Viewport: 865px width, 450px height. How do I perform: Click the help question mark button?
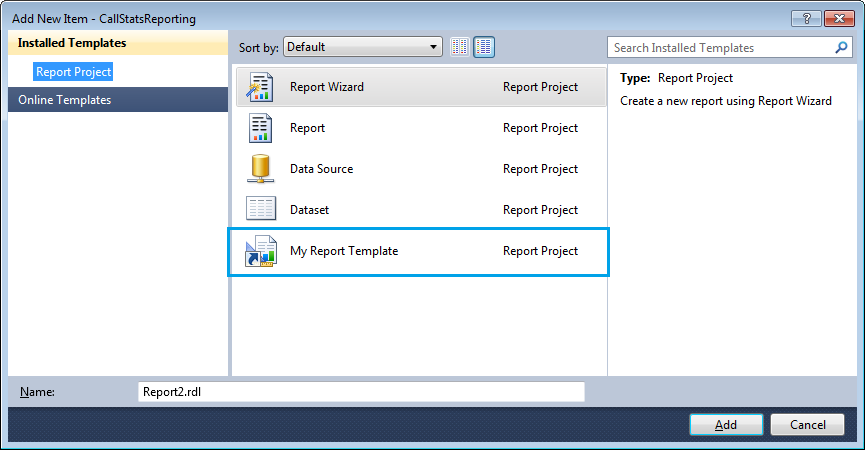(x=807, y=18)
